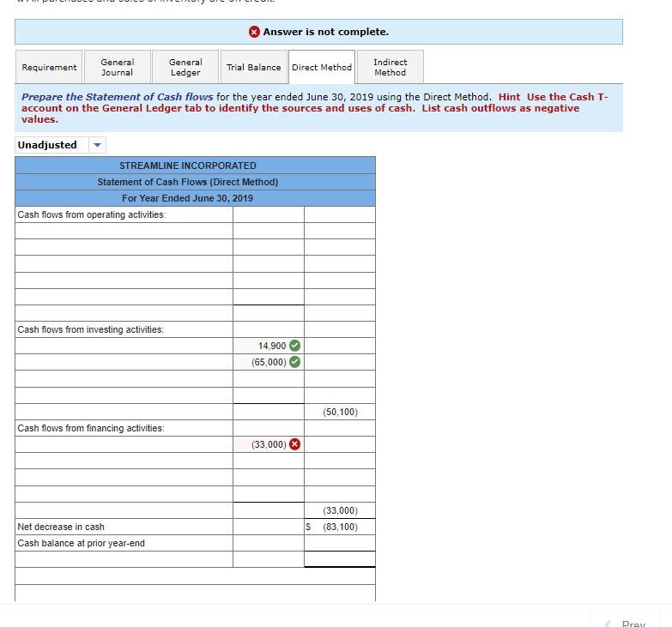672x627 pixels.
Task: Select description cell in 14,900 row
Action: pos(124,346)
